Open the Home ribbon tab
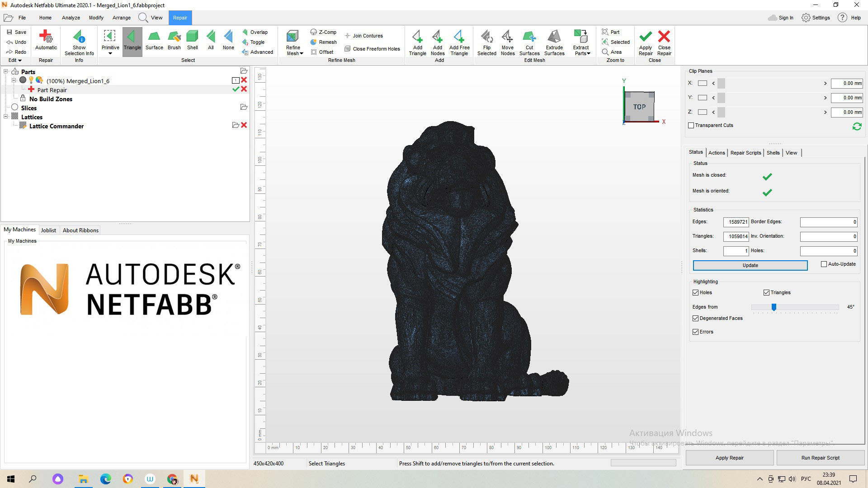 point(45,18)
